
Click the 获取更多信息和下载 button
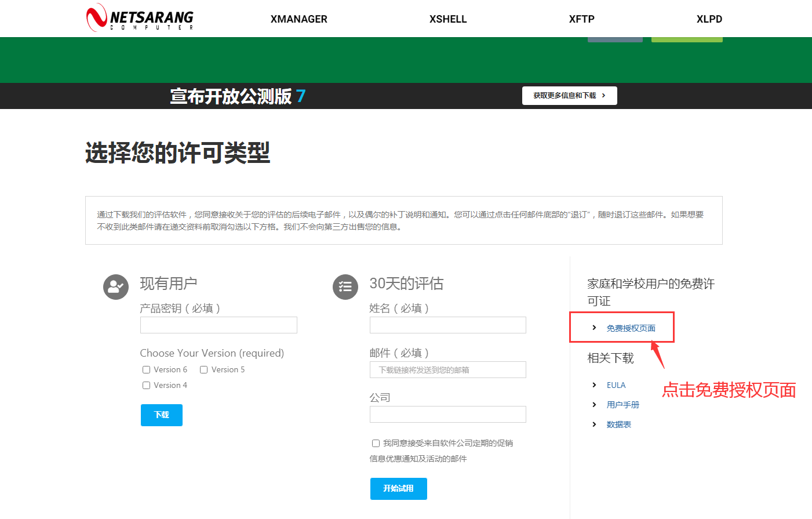point(570,96)
